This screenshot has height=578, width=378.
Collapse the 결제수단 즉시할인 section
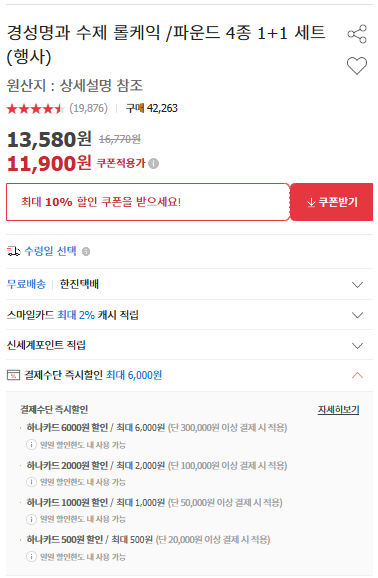coord(357,375)
